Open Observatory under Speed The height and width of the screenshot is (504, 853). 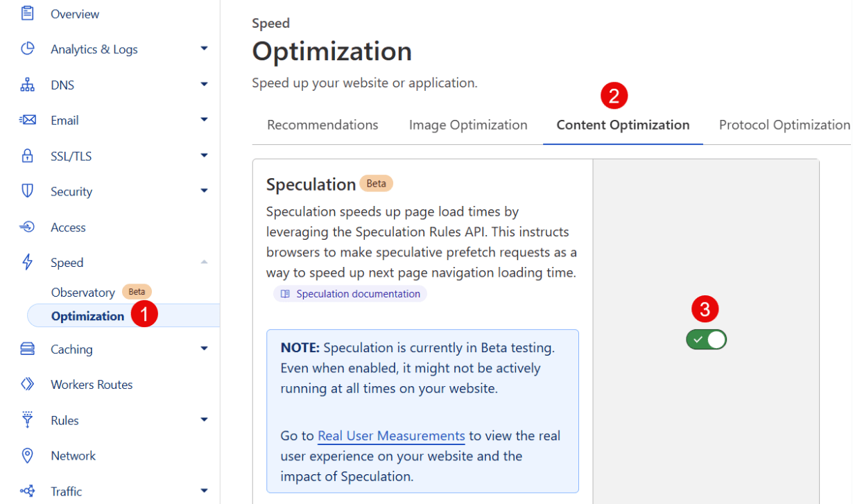(83, 293)
